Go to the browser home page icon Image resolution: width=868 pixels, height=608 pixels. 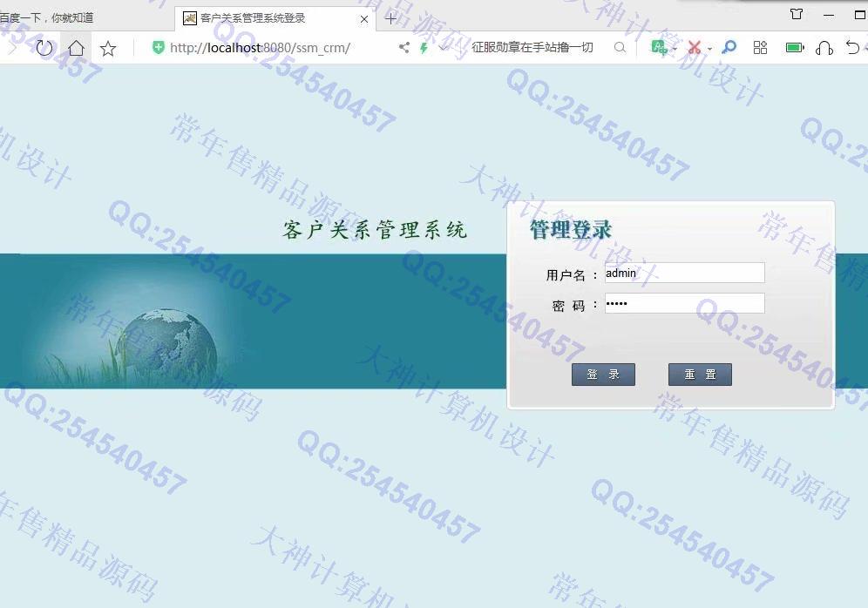pyautogui.click(x=77, y=48)
